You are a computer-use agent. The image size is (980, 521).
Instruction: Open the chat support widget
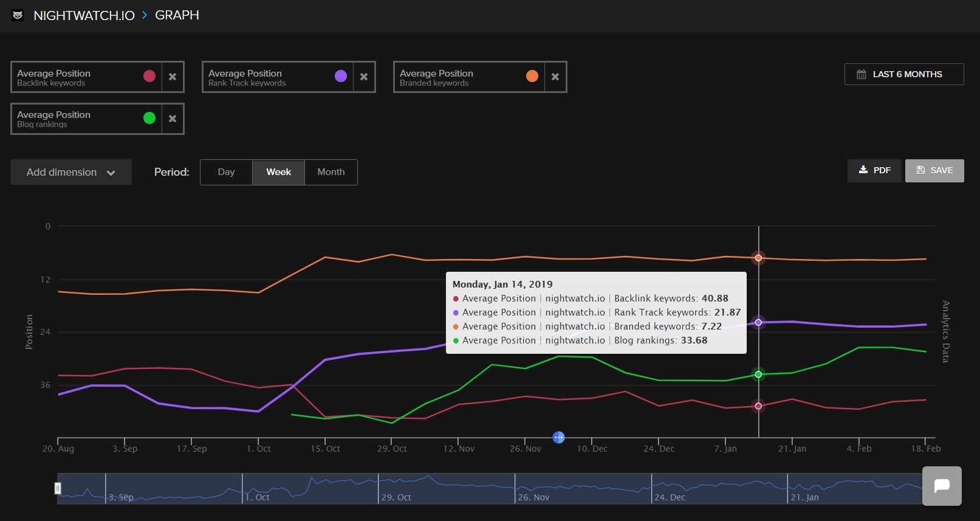pyautogui.click(x=942, y=486)
